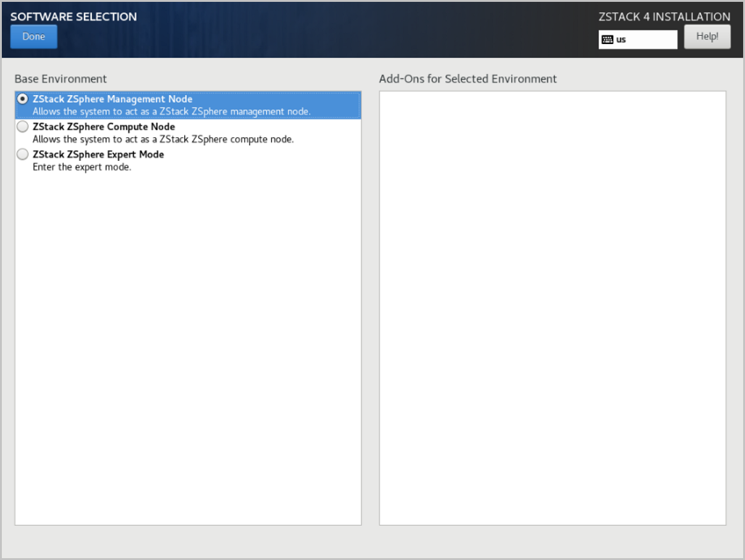
Task: Click the Base Environment heading
Action: click(61, 79)
